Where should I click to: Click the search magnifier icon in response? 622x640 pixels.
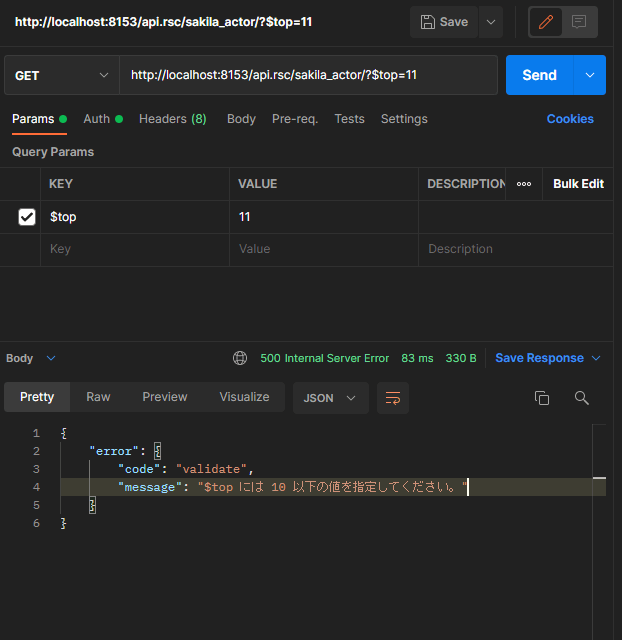581,398
